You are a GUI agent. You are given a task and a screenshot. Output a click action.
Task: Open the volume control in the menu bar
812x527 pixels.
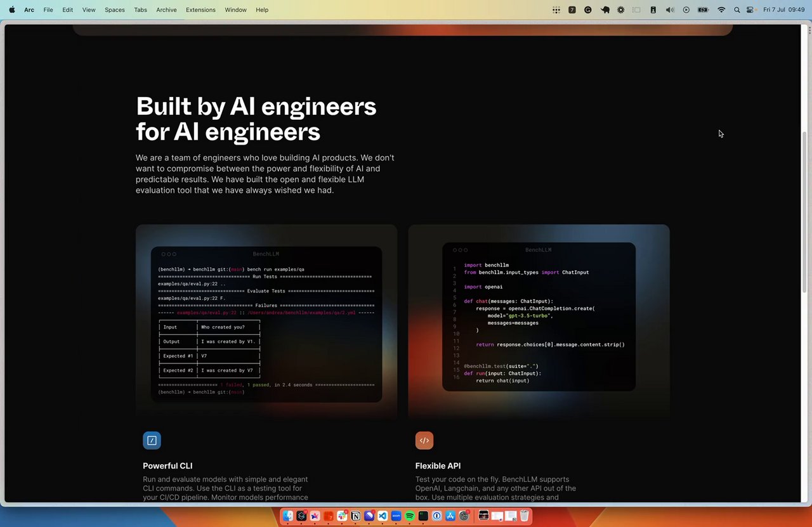click(x=670, y=10)
